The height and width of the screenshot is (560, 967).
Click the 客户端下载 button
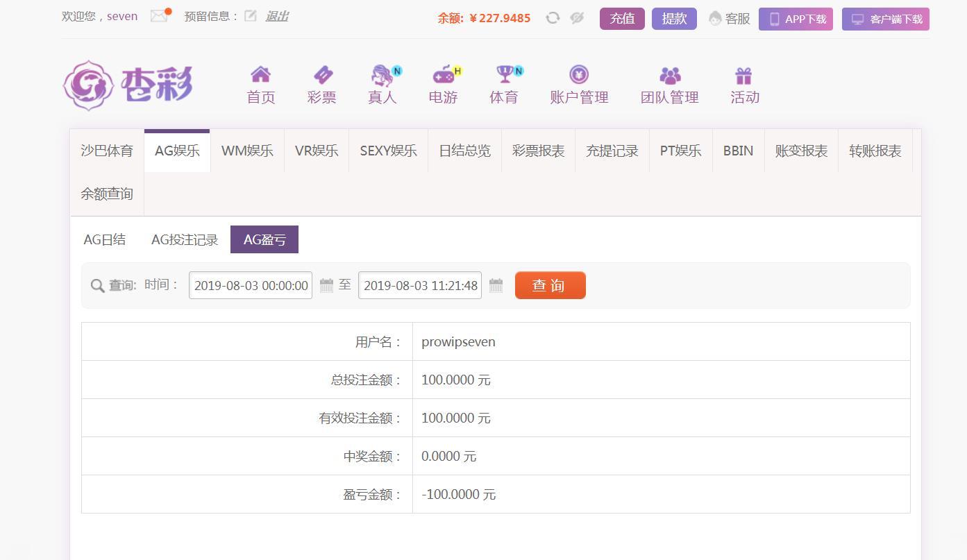coord(886,19)
